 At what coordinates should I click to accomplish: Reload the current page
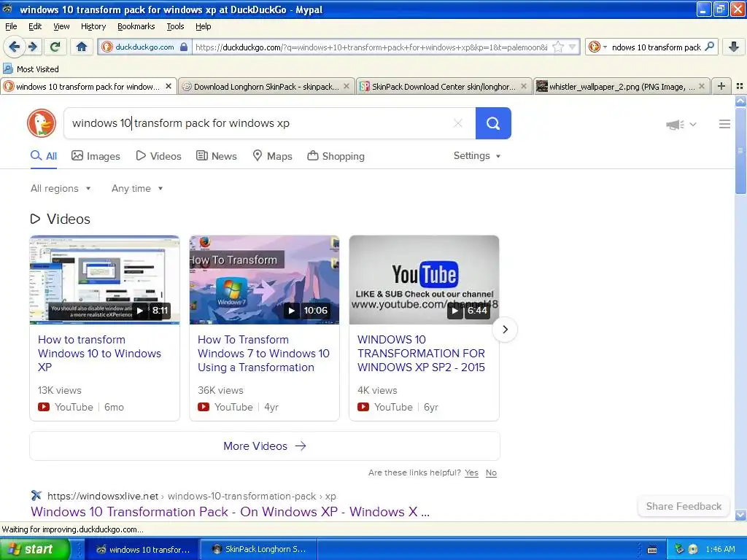point(55,47)
